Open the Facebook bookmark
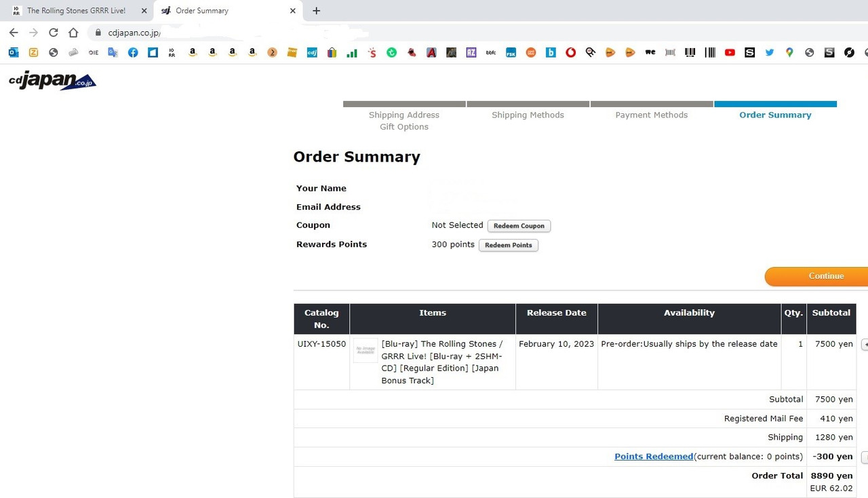The width and height of the screenshot is (868, 498). 133,52
